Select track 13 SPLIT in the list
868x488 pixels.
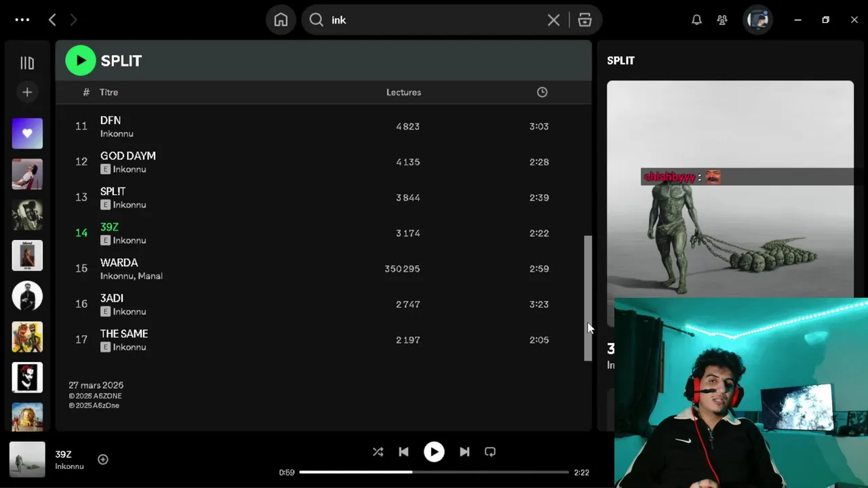tap(323, 197)
